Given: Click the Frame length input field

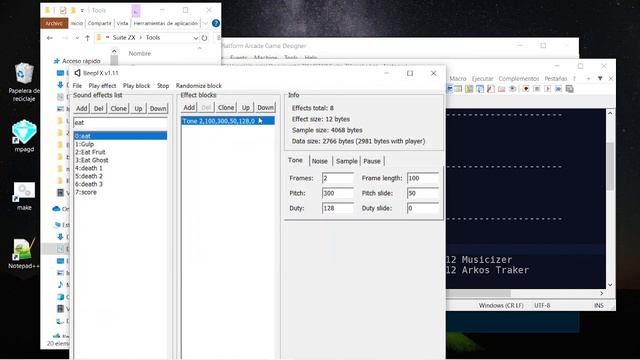Looking at the screenshot, I should [423, 178].
